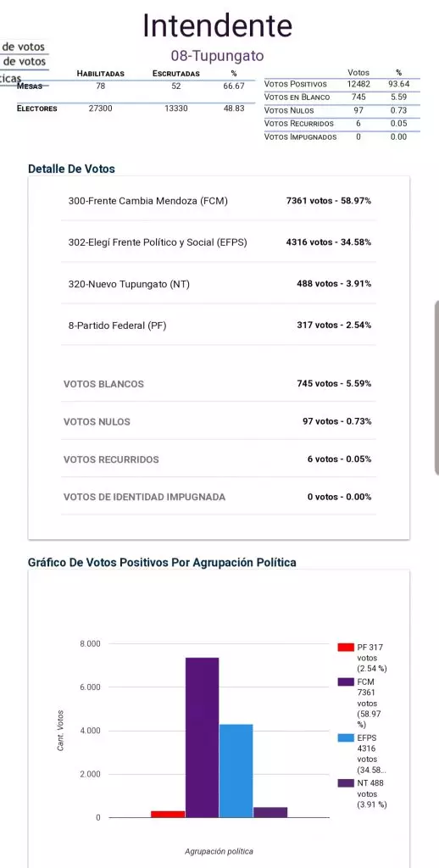This screenshot has height=868, width=439.
Task: Select the 302-Elegí Frente Político y Social row
Action: tap(219, 242)
